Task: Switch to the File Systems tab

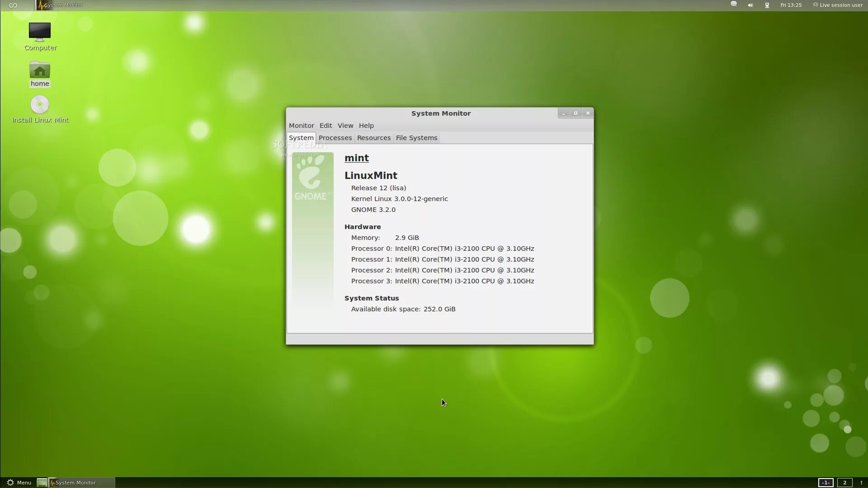Action: click(416, 138)
